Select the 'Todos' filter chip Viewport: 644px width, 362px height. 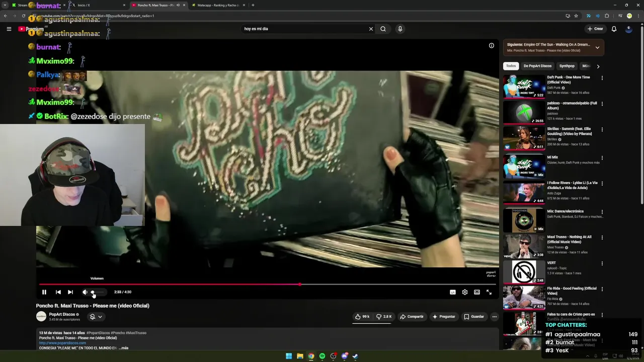coord(511,66)
